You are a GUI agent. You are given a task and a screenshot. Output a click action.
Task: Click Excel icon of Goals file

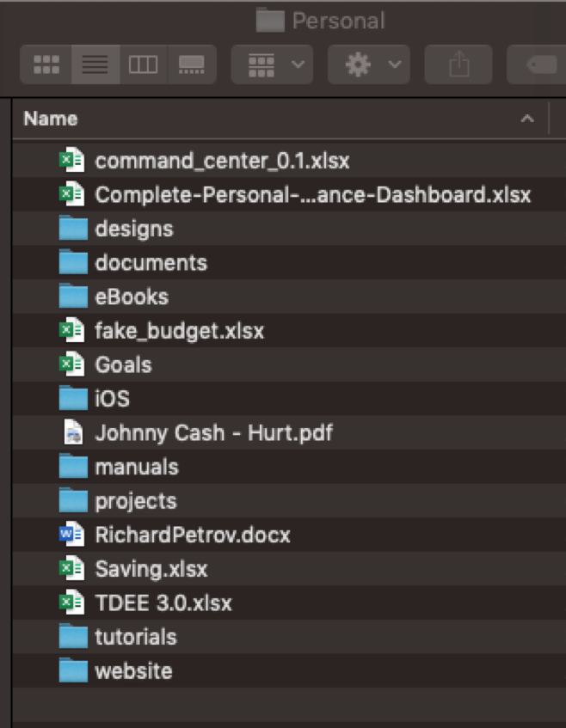72,364
